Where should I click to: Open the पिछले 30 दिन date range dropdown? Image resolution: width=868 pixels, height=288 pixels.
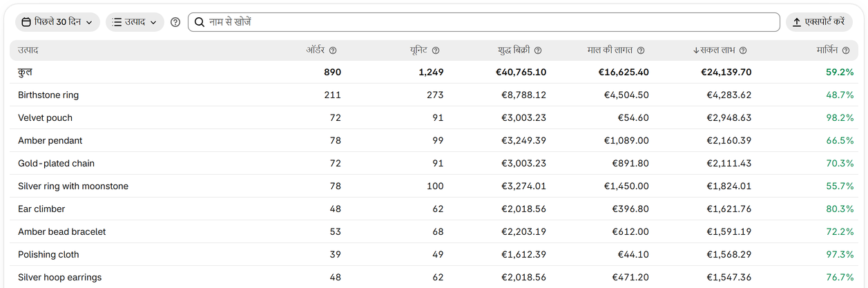57,22
